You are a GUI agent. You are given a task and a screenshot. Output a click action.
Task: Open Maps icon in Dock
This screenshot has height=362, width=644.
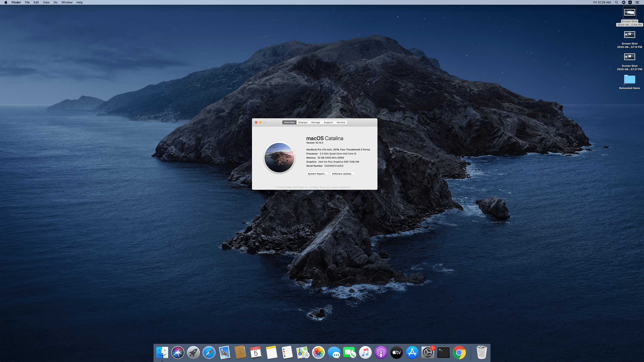(303, 353)
